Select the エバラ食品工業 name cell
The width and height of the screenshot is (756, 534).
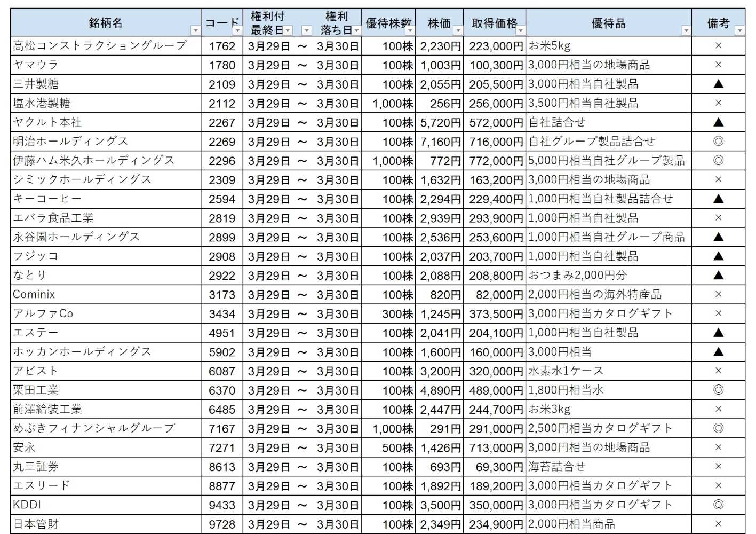pyautogui.click(x=106, y=218)
